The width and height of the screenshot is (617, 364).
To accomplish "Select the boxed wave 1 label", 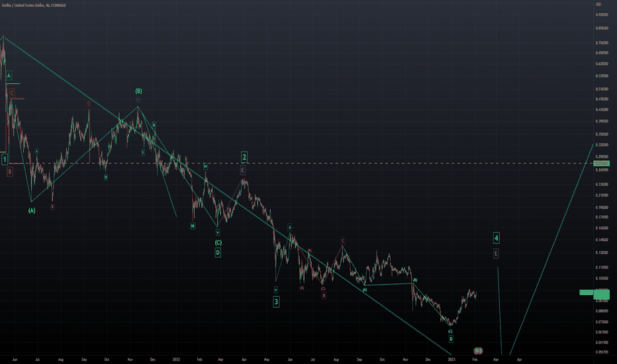I will (x=5, y=159).
